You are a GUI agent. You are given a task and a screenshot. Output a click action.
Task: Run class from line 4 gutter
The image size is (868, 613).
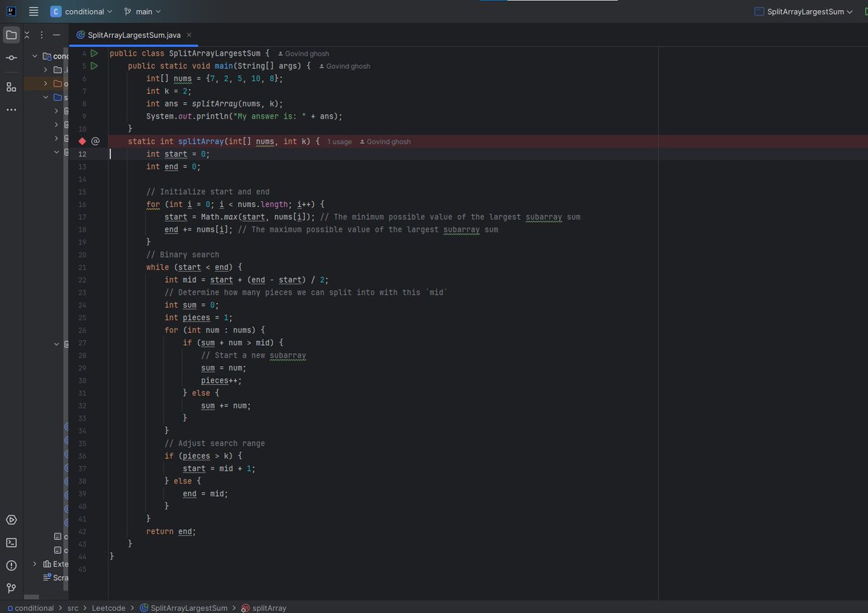click(x=94, y=53)
